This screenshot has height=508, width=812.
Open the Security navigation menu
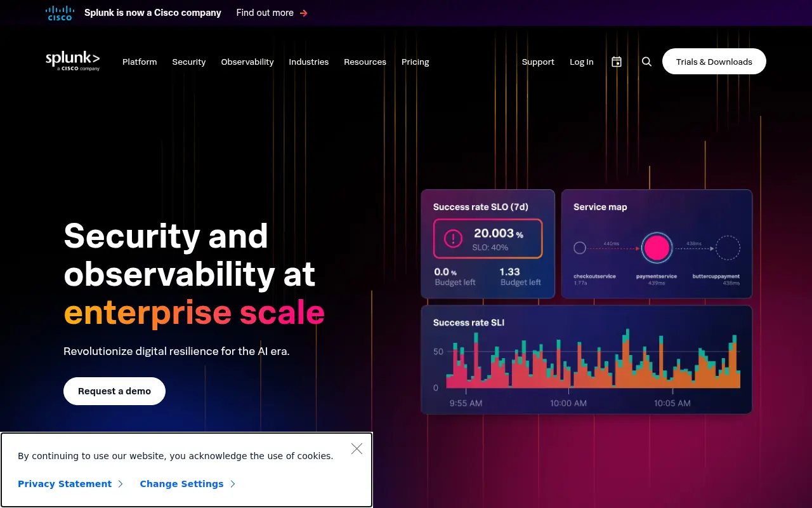point(188,62)
